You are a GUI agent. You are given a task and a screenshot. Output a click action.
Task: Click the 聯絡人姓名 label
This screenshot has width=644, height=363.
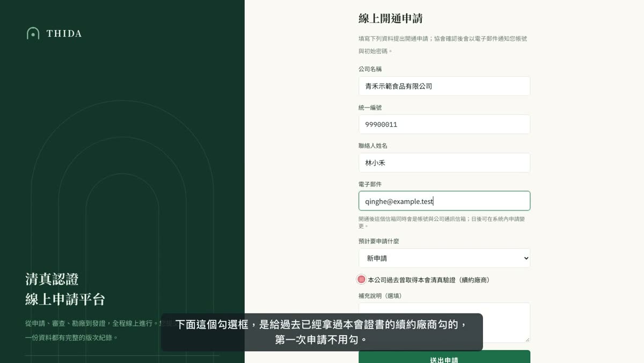tap(373, 146)
